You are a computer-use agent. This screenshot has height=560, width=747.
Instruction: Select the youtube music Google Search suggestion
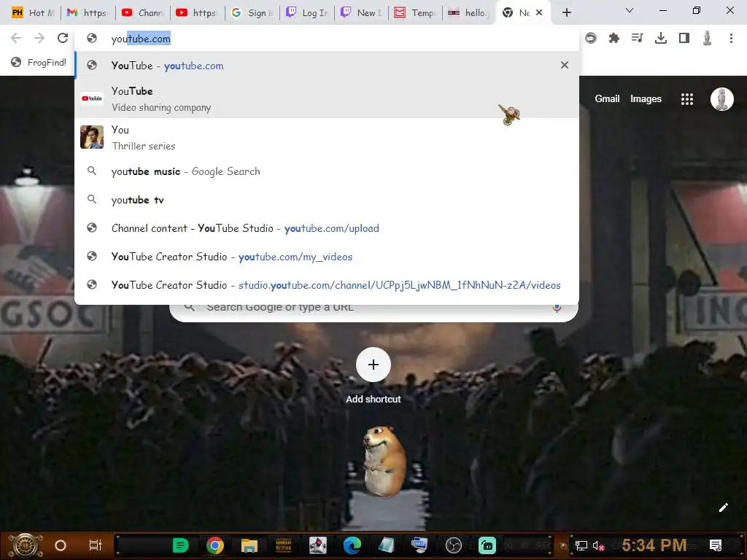327,171
